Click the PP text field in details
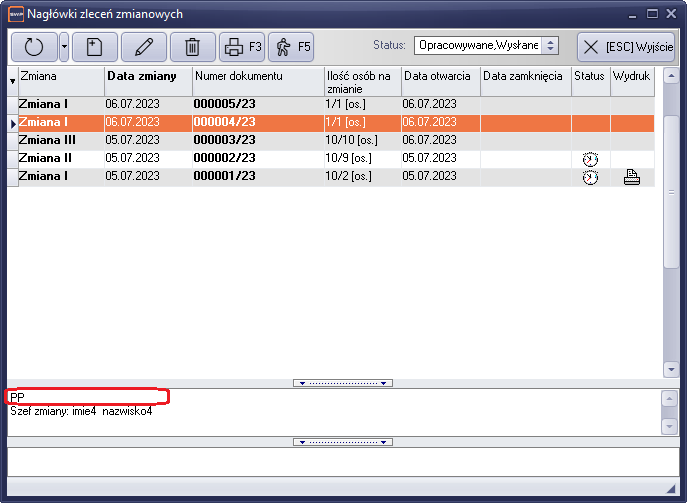Screen dimensions: 687x503 click(87, 397)
